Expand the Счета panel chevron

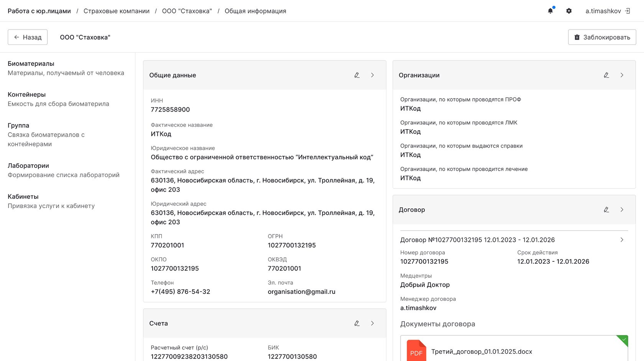point(372,323)
